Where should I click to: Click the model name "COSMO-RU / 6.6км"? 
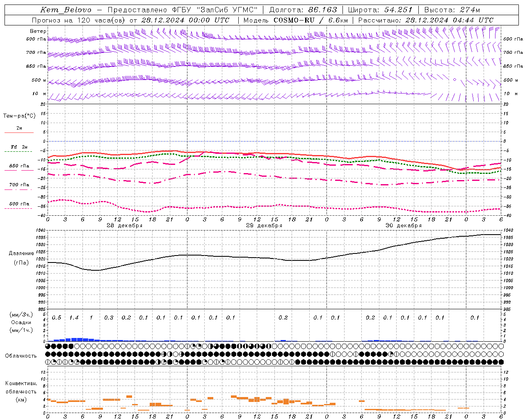310,20
